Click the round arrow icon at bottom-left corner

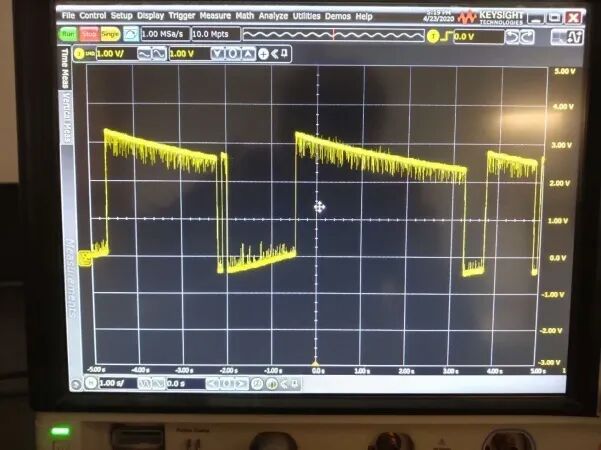tap(76, 384)
